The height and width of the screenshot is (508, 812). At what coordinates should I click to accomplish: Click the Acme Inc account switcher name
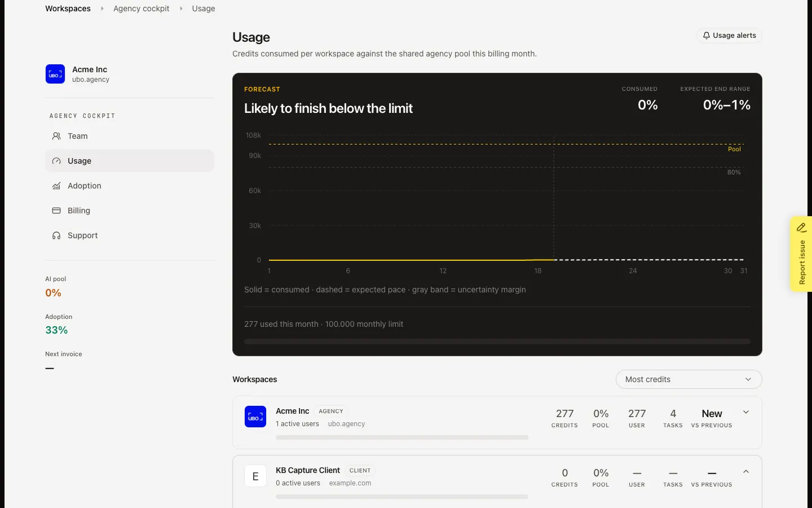(x=90, y=69)
